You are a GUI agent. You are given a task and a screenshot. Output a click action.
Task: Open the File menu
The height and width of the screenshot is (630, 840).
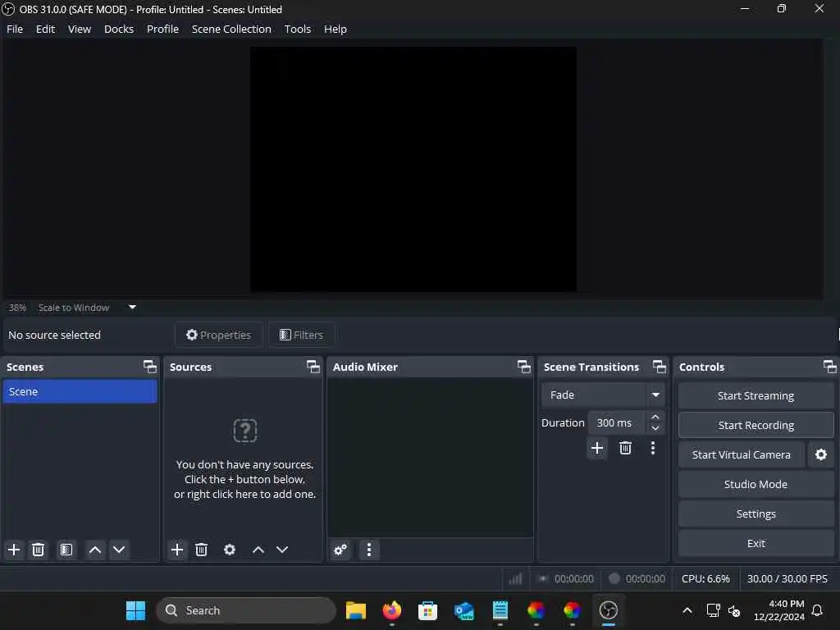click(15, 29)
